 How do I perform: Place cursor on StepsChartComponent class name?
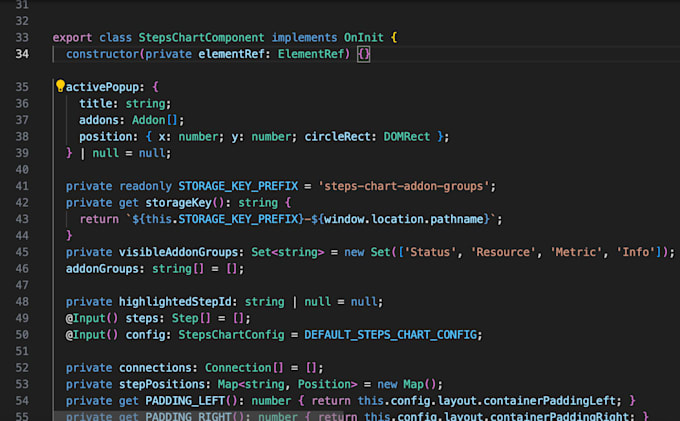click(x=201, y=38)
